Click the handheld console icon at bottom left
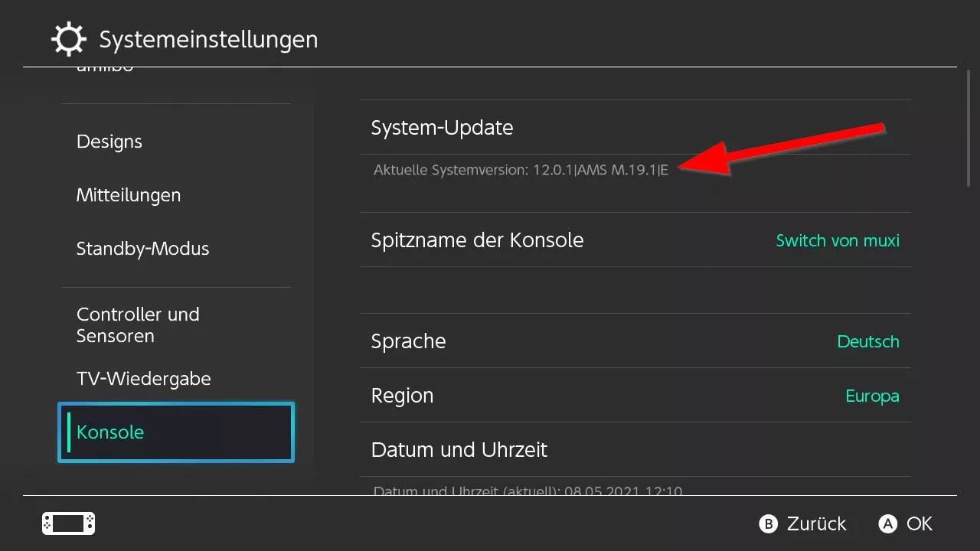980x551 pixels. (68, 523)
